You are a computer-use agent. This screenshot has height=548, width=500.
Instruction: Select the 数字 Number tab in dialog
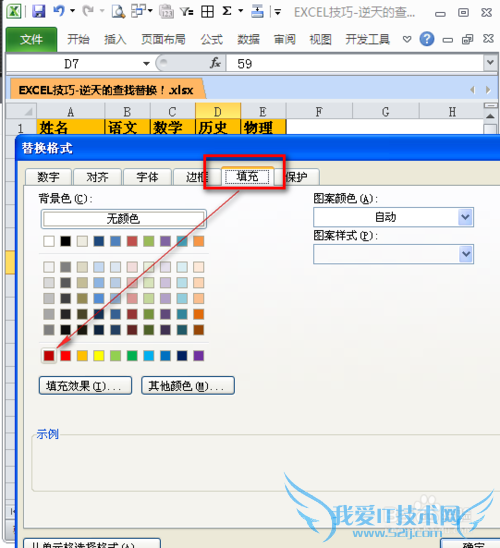tap(49, 177)
